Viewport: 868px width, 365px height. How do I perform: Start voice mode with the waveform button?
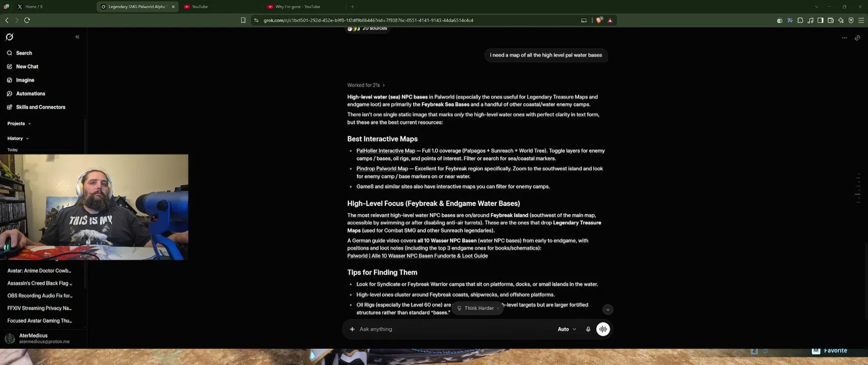(603, 330)
